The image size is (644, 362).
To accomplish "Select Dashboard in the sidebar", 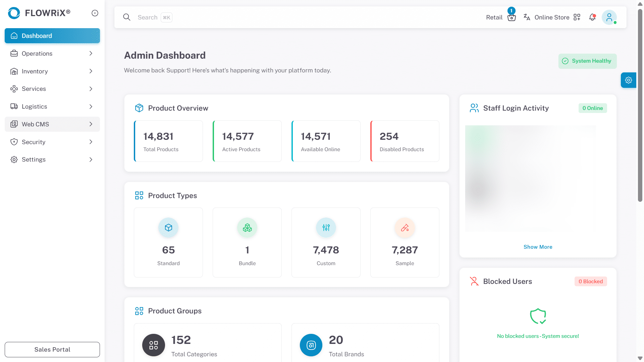I will [x=52, y=36].
